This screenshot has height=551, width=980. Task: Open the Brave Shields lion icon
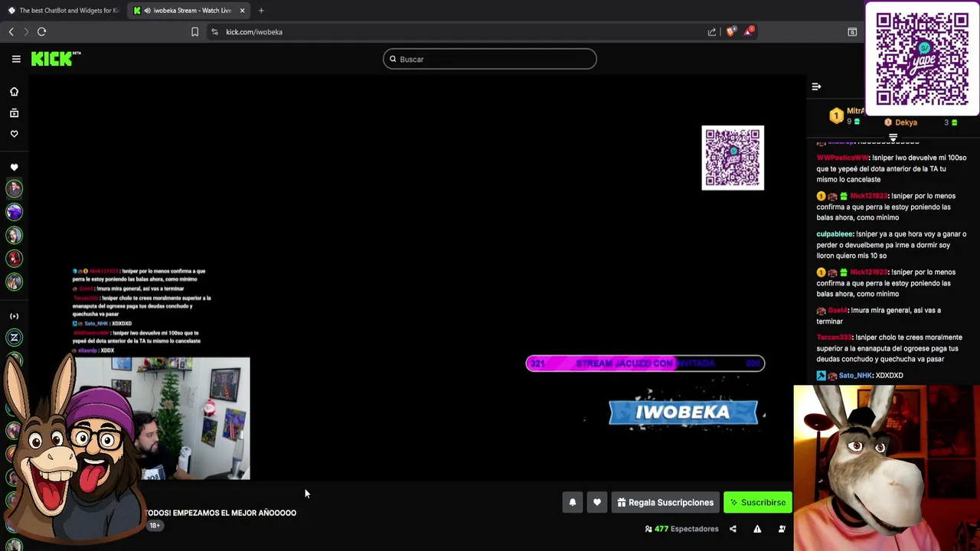(730, 31)
